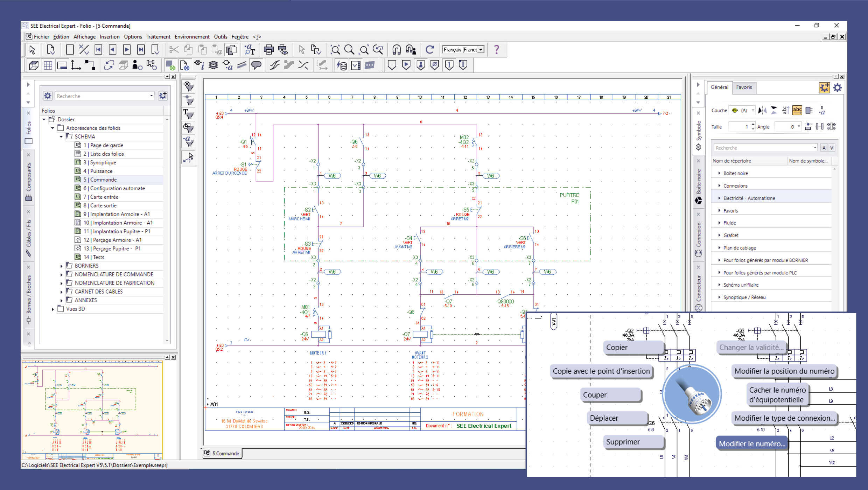Click the horizontal mirror symbol icon
Viewport: 868px width, 490px height.
pos(762,111)
